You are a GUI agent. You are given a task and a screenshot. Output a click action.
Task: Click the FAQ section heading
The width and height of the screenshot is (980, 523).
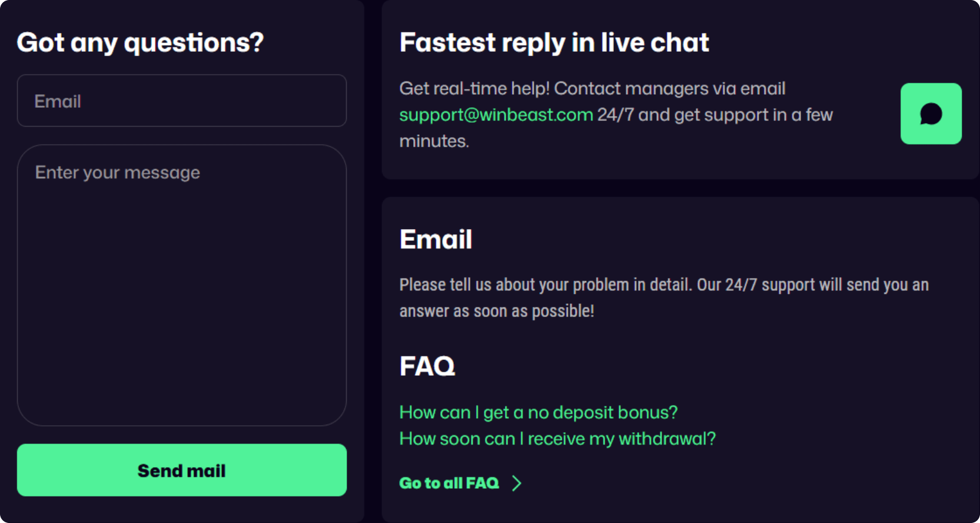click(427, 366)
